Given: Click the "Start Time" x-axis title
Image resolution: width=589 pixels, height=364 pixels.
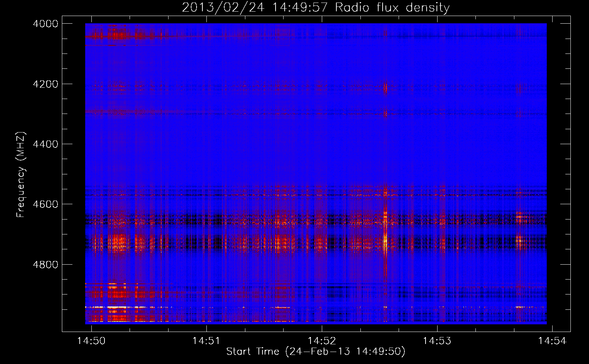Looking at the screenshot, I should click(253, 352).
